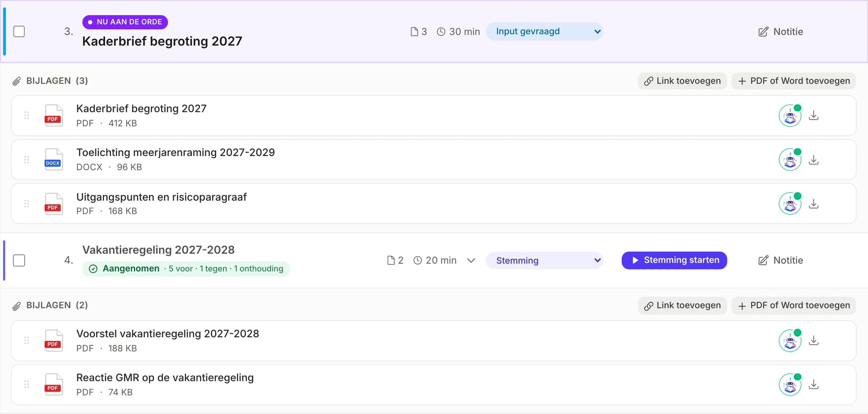This screenshot has width=868, height=414.
Task: Click the Nu aan de orde badge
Action: (125, 22)
